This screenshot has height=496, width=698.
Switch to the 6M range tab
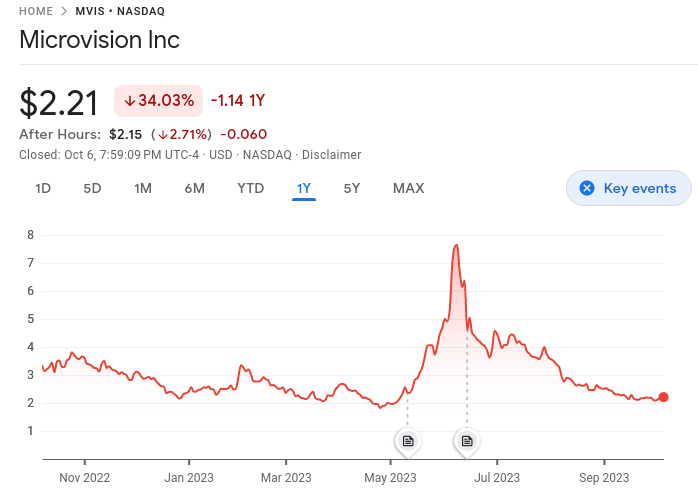coord(194,188)
